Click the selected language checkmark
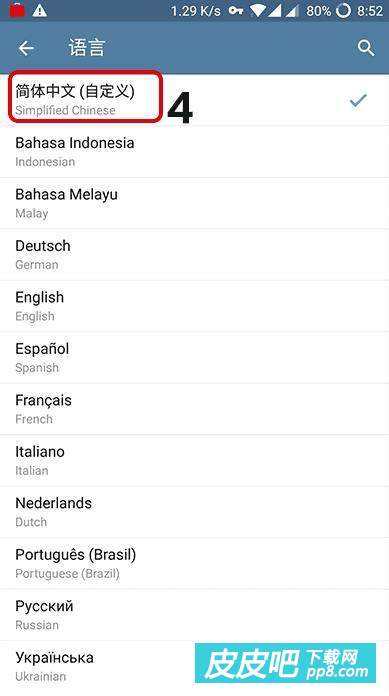389x696 pixels. click(358, 101)
